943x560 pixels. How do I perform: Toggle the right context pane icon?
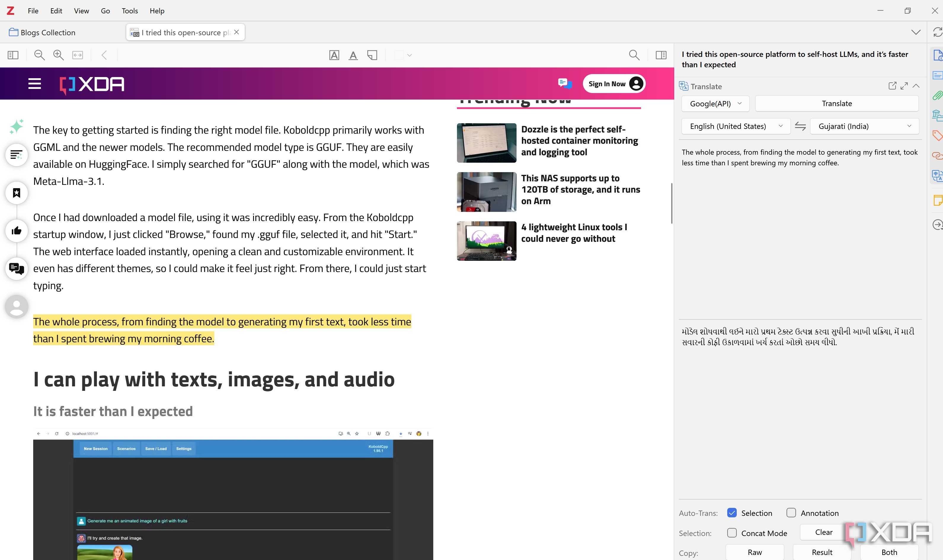click(661, 55)
